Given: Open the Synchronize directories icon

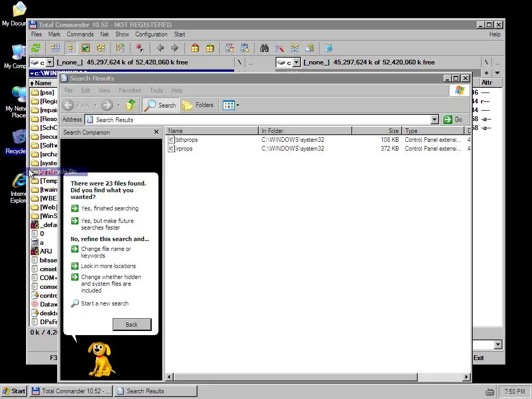Looking at the screenshot, I should 295,48.
